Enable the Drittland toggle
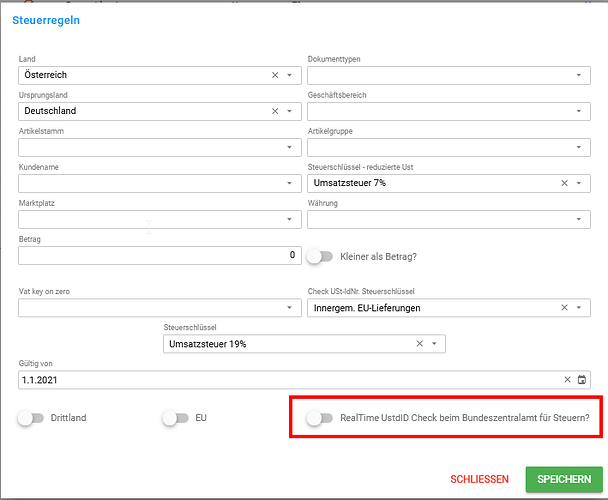 pos(31,418)
